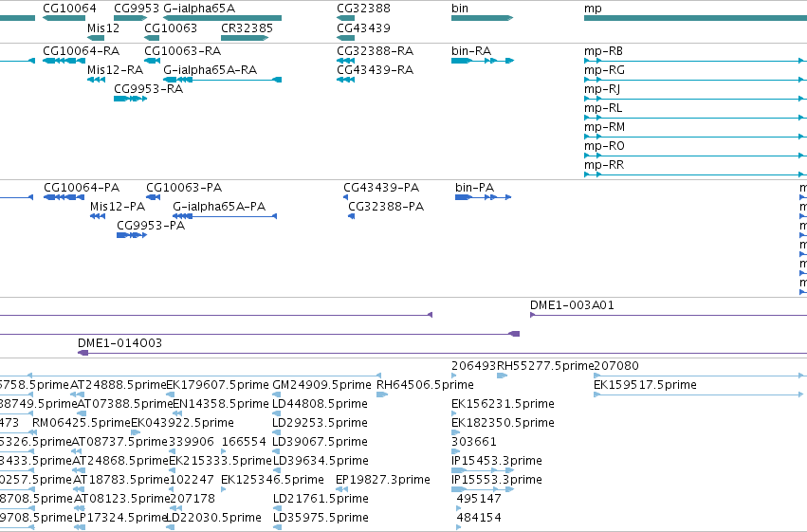The height and width of the screenshot is (532, 807).
Task: Select the G-ialpha65A gene label
Action: (x=199, y=9)
